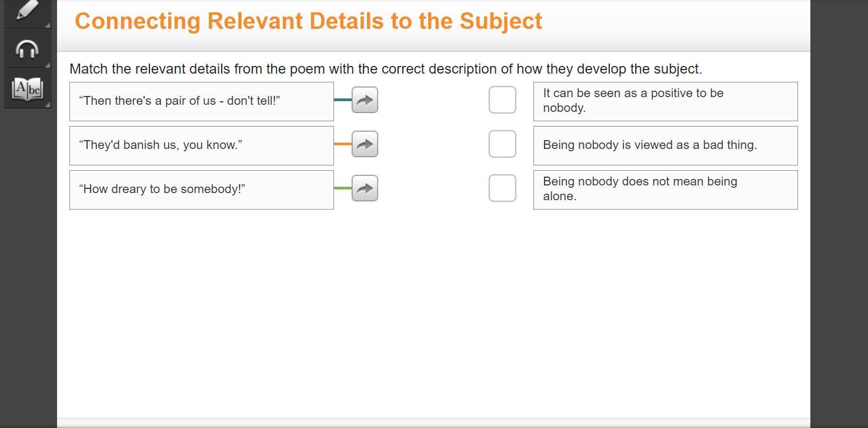The height and width of the screenshot is (428, 868).
Task: Select the "Then there's a pair of us - don't tell!" box
Action: (202, 101)
